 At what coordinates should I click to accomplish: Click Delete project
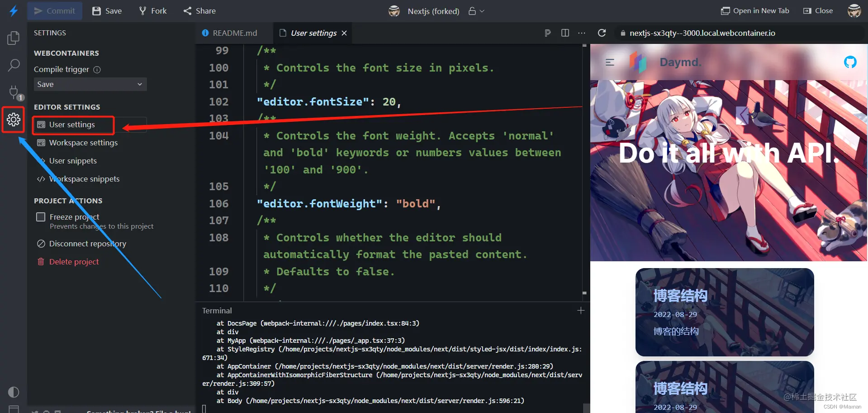pos(68,262)
